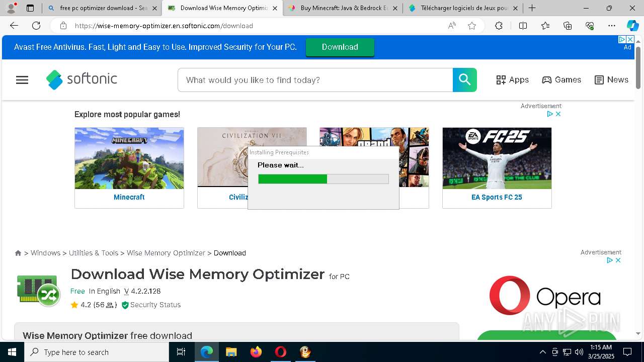This screenshot has width=644, height=362.
Task: Open Browser essentials icon
Action: [590, 26]
